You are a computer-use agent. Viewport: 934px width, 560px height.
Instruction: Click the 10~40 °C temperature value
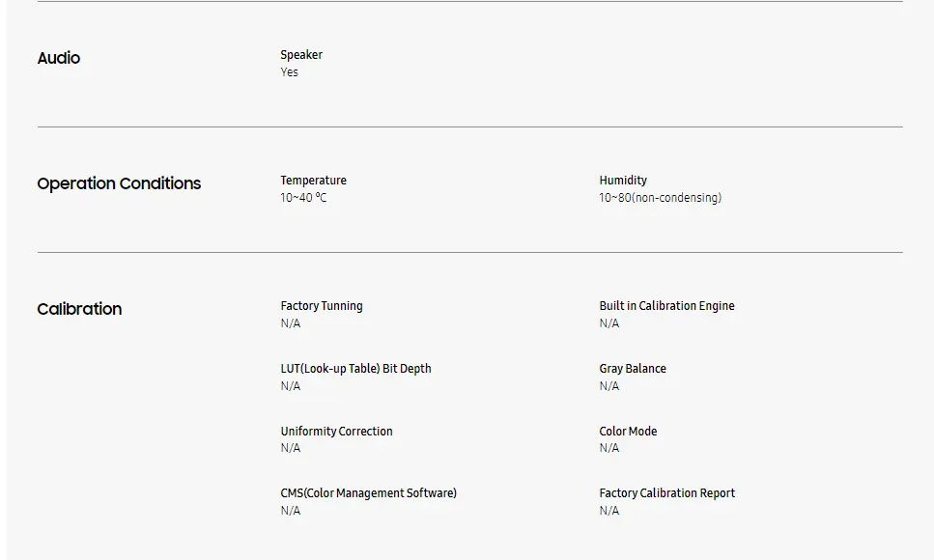coord(303,198)
